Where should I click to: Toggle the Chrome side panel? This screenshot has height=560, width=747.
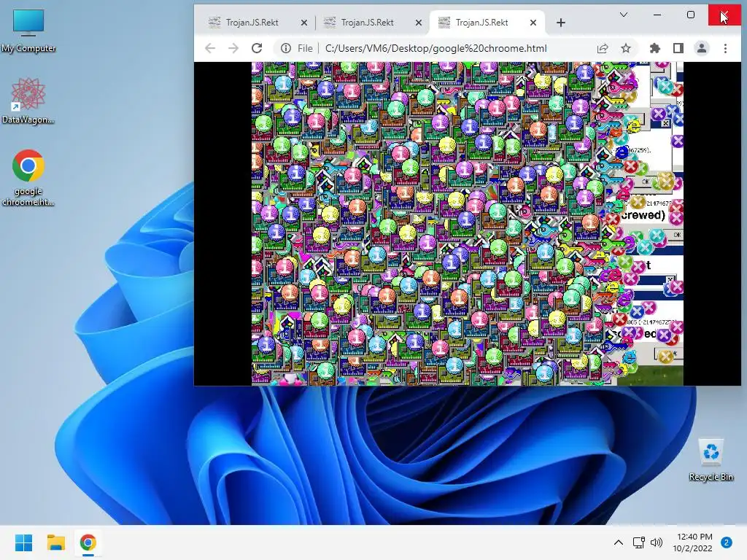[x=678, y=48]
